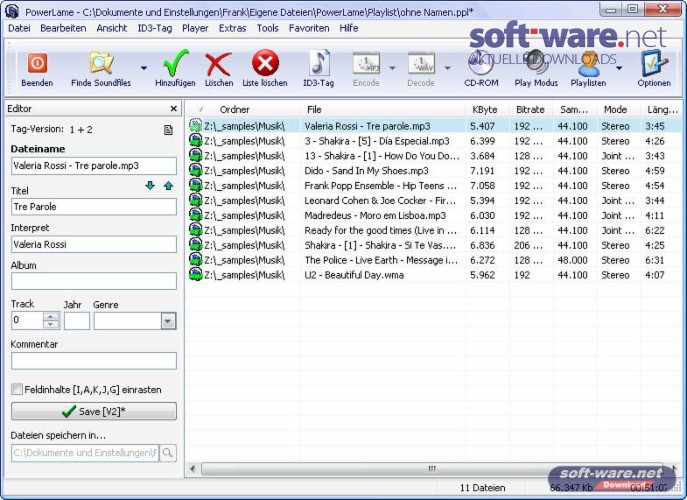Select The Police - Live Earth row
This screenshot has width=687, height=500.
point(434,260)
